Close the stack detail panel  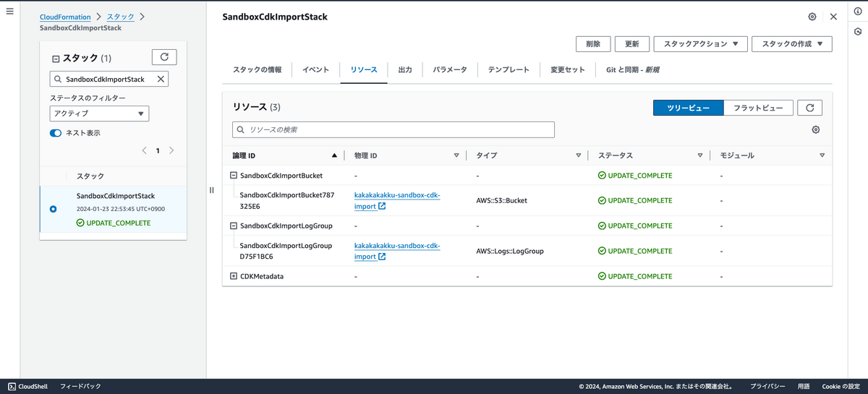coord(833,17)
